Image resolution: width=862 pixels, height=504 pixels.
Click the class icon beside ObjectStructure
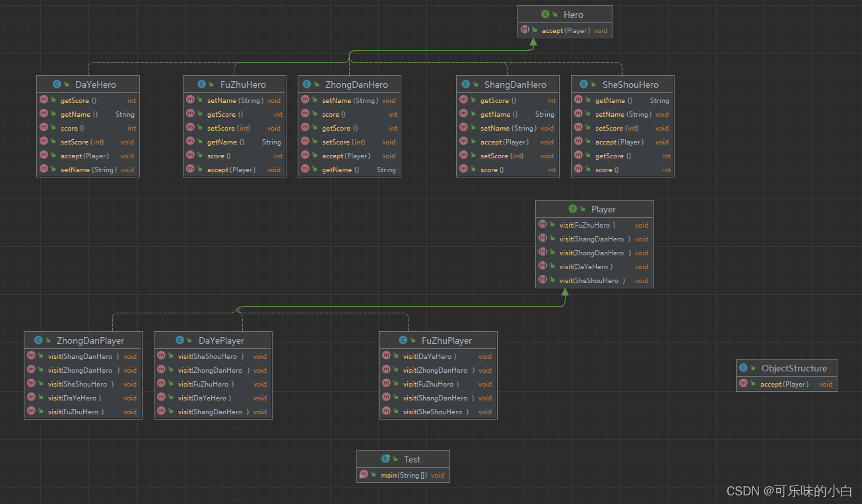pos(744,368)
